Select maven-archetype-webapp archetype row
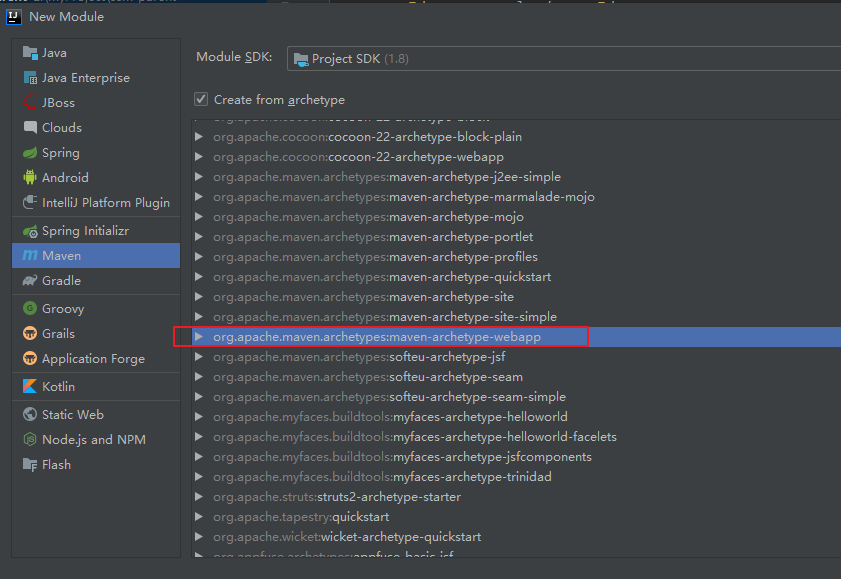The image size is (841, 579). coord(516,337)
